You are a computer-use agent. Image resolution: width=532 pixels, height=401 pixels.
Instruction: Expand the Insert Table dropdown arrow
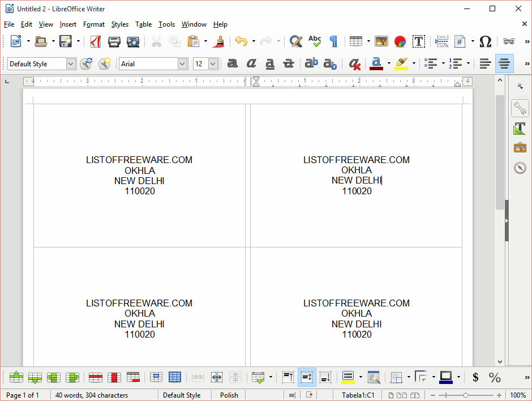point(368,41)
